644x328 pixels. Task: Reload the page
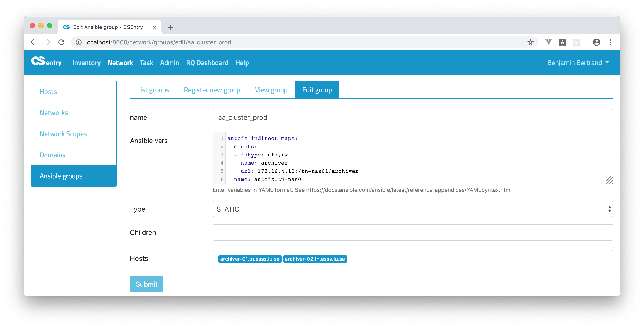[x=61, y=42]
